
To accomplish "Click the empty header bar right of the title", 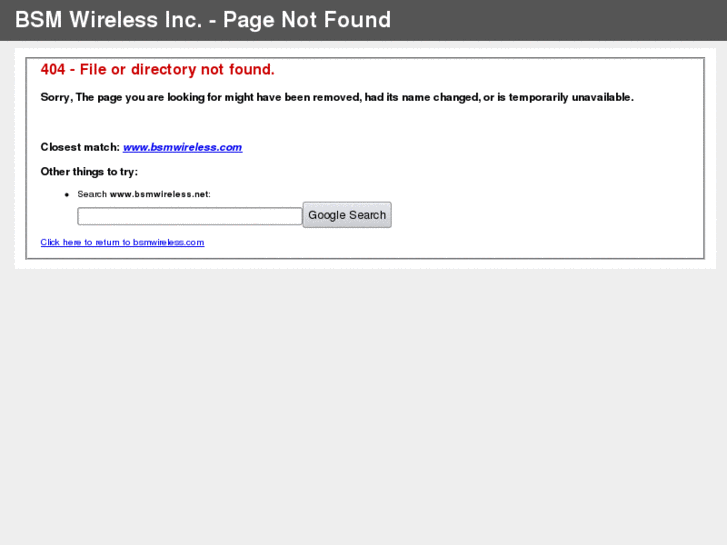I will (560, 20).
